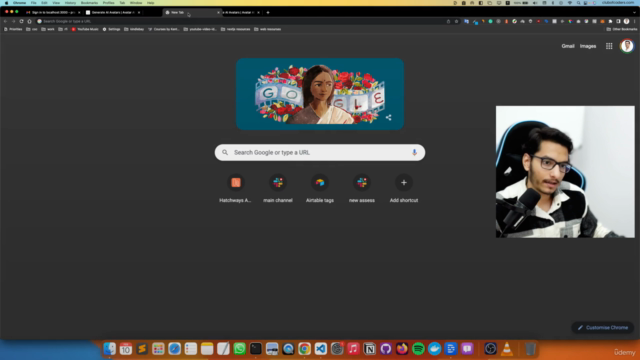Screen dimensions: 640x360
Task: Open the new assess shortcut
Action: (362, 188)
